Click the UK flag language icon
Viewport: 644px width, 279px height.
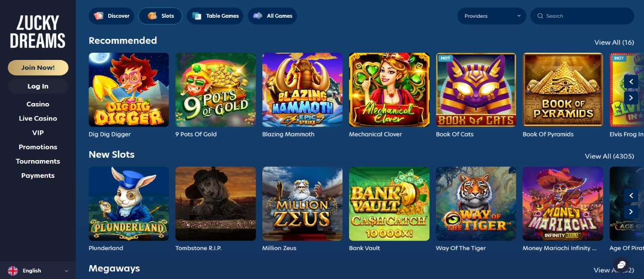(x=13, y=270)
